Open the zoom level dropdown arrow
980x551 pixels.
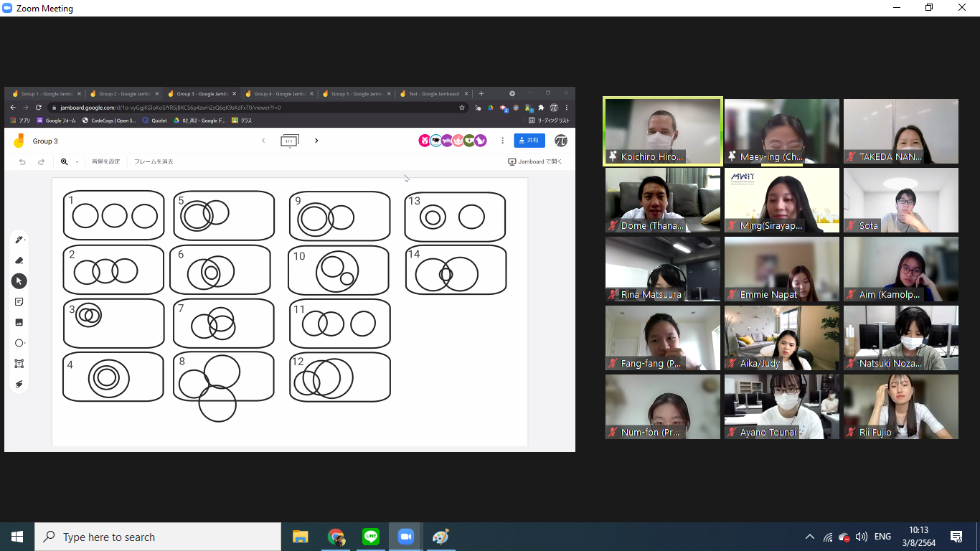click(x=77, y=162)
